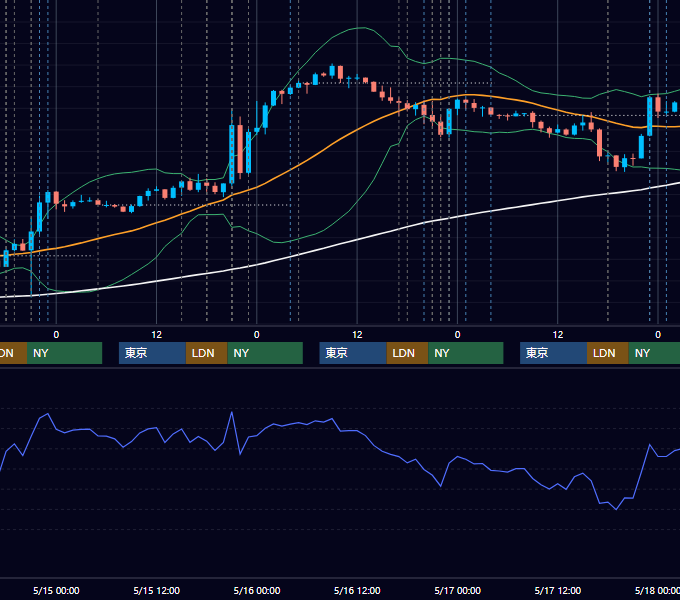This screenshot has height=600, width=680.
Task: Click the hour label 12 above 5/16 12:00
Action: (357, 335)
